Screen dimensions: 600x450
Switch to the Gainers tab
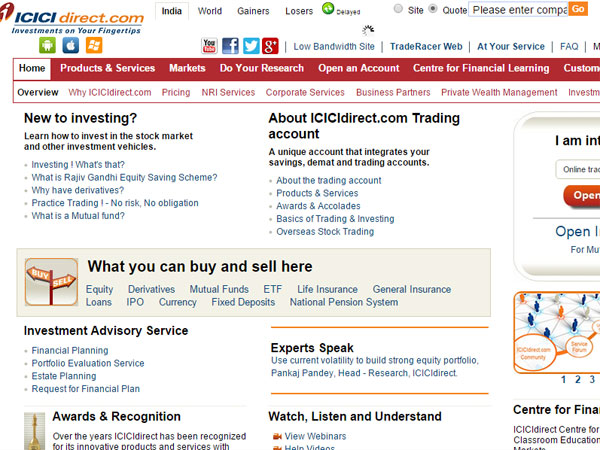(x=253, y=11)
